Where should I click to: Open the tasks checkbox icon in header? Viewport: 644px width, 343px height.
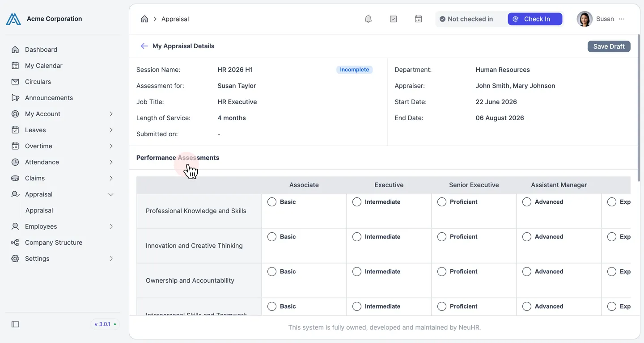(393, 19)
